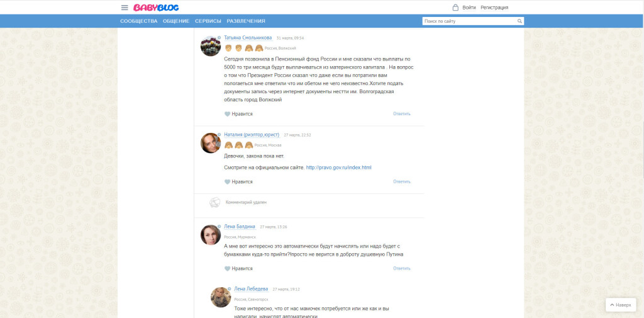Click the Наверх scroll-to-top button
The image size is (644, 318).
pyautogui.click(x=619, y=305)
